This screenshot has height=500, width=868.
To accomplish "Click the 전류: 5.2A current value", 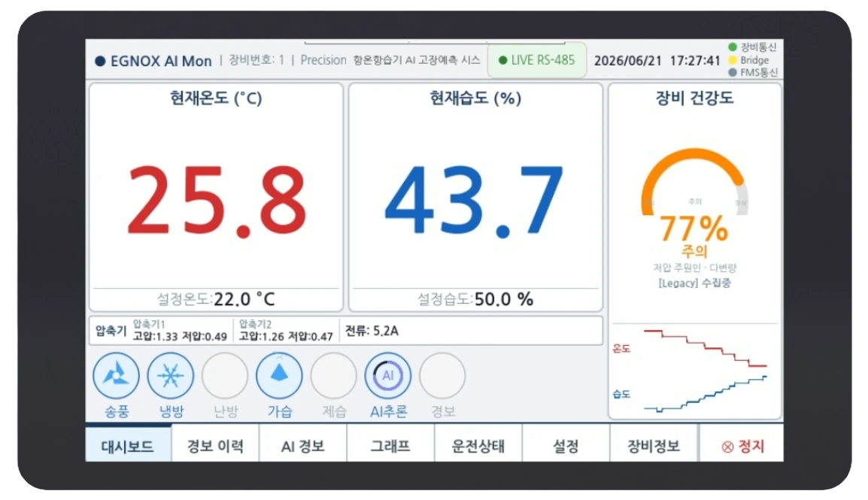I will 372,331.
